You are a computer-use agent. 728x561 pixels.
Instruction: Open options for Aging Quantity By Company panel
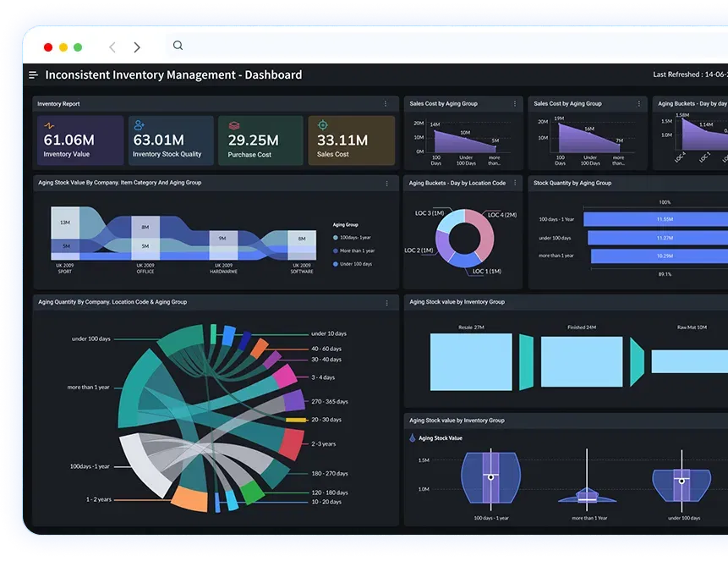click(386, 302)
